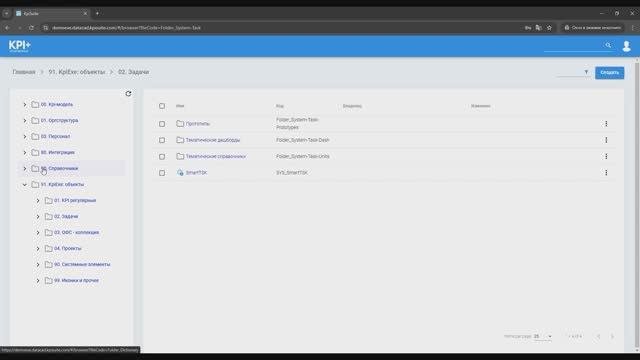Open the rows-per-page dropdown
Screen dimensions: 640x360
(543, 336)
